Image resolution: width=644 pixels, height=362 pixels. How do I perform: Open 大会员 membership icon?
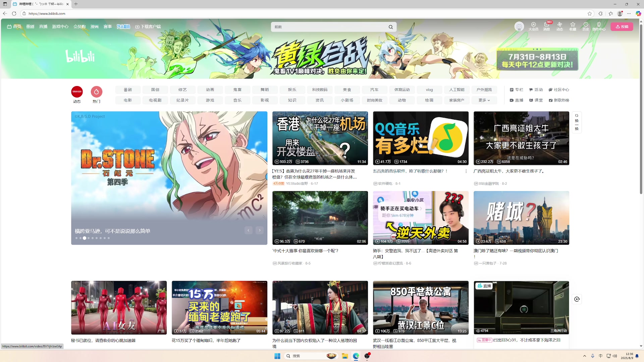(533, 26)
